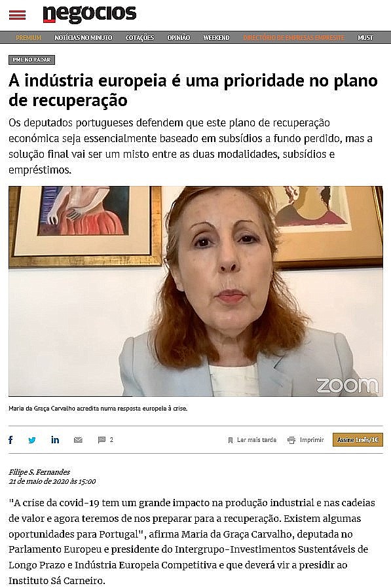Click the Negocios logo

[x=89, y=14]
